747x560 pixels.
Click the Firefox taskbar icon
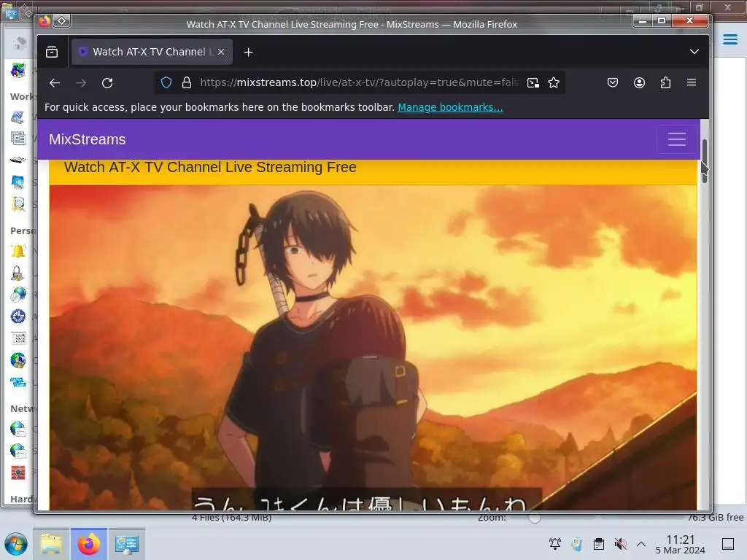[89, 544]
